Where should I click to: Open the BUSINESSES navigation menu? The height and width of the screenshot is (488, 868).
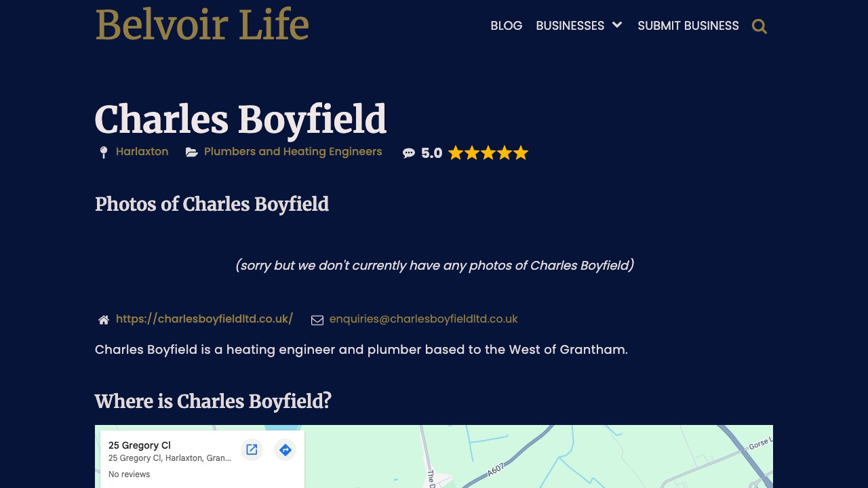click(x=570, y=25)
